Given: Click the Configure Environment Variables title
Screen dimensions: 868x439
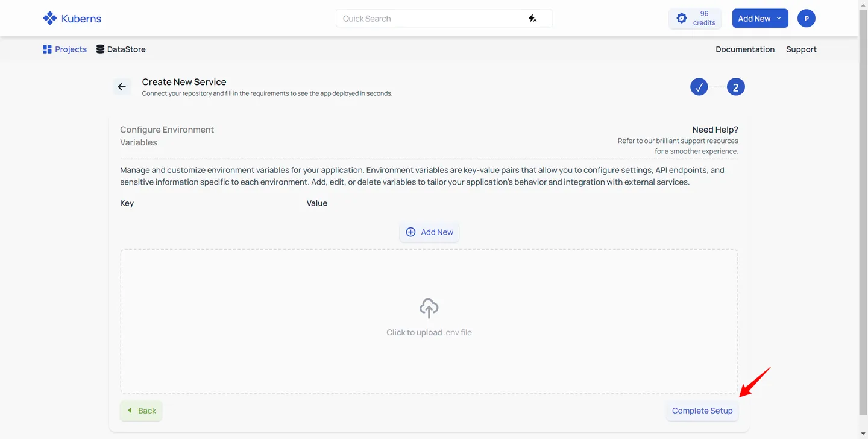Looking at the screenshot, I should [167, 136].
